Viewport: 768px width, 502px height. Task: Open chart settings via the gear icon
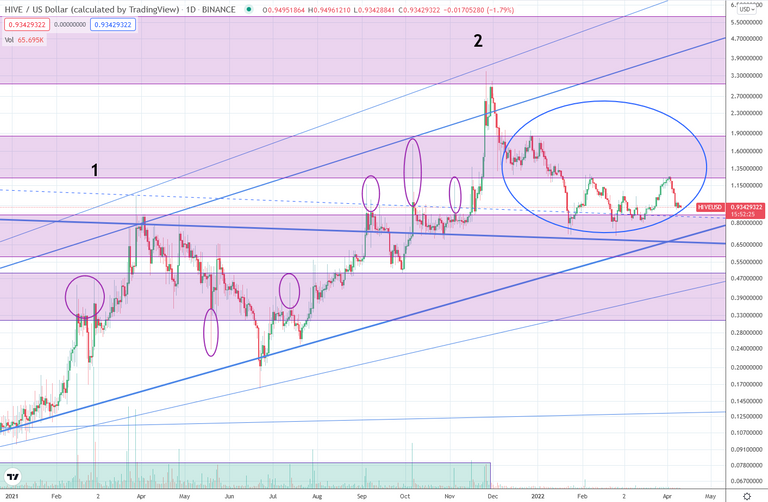(747, 496)
